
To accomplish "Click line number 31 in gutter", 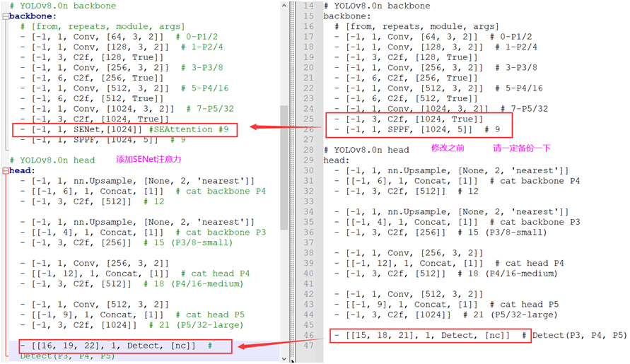I will click(x=308, y=181).
